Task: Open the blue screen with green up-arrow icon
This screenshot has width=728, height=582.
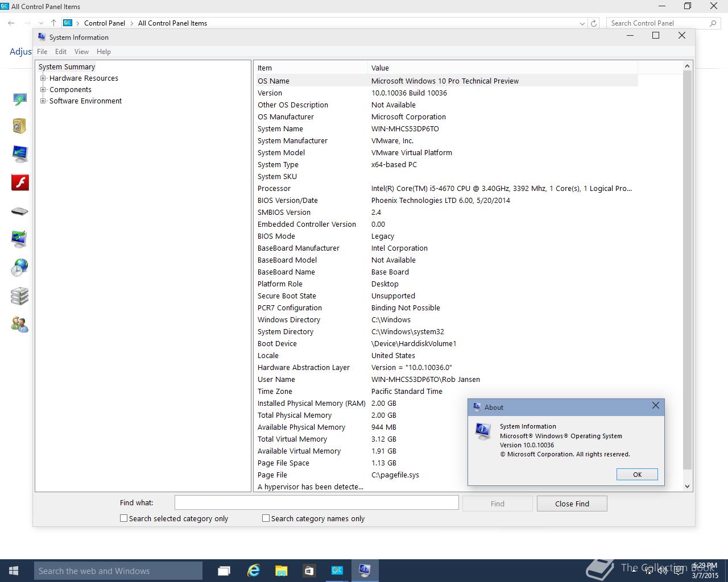Action: [x=19, y=99]
